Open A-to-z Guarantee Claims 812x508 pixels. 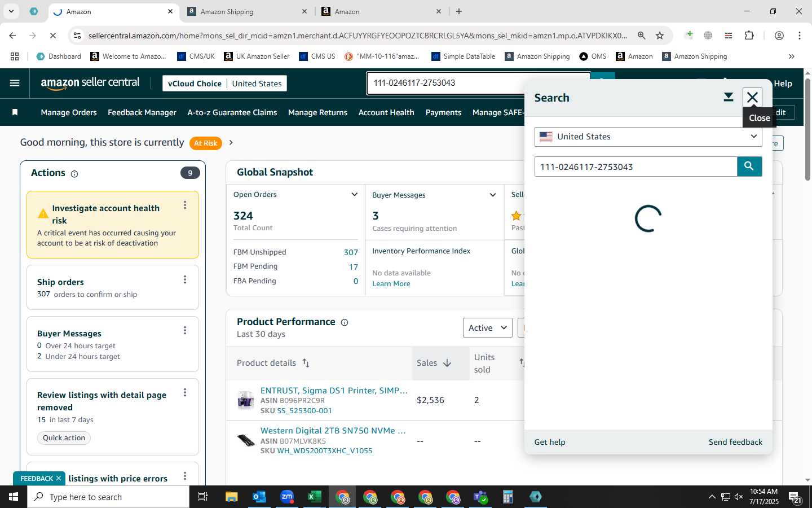coord(232,112)
